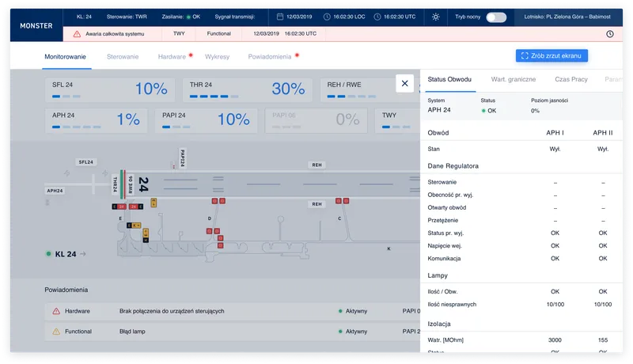Click the Functional notification warning triangle

click(56, 332)
